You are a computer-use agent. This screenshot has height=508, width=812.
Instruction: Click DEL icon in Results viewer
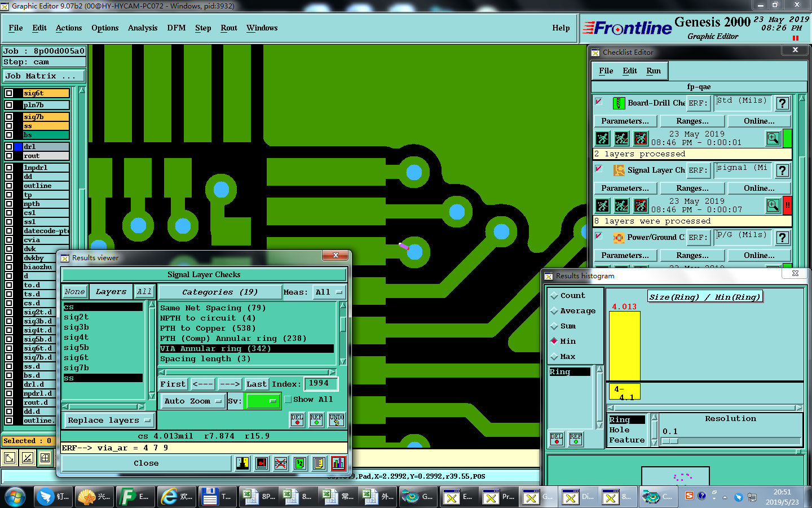[297, 419]
